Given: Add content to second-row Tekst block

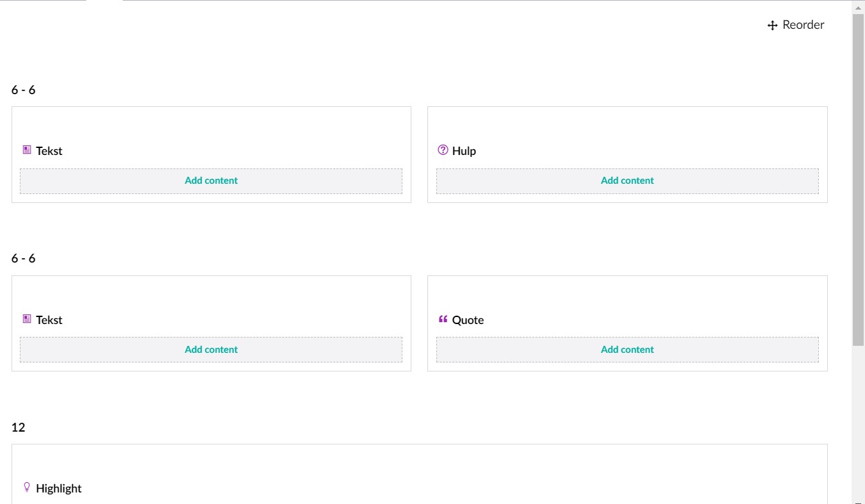Looking at the screenshot, I should pos(211,350).
